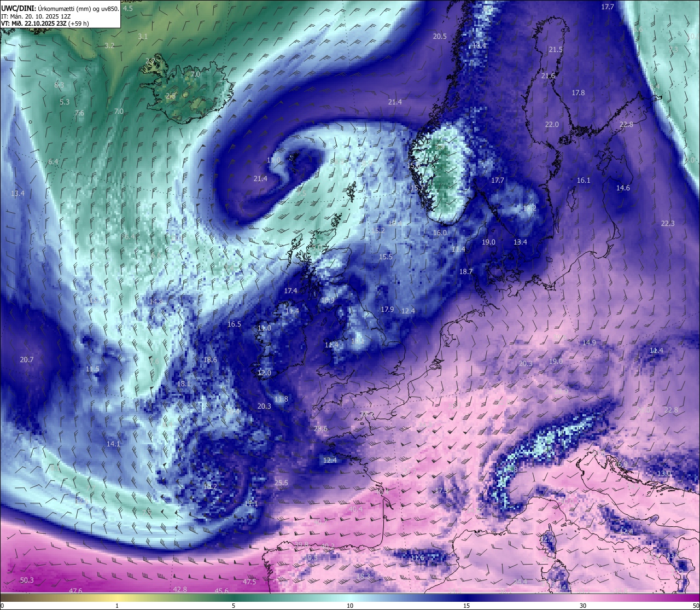700x610 pixels.
Task: Click the map value 13.0
Action: coord(664,473)
